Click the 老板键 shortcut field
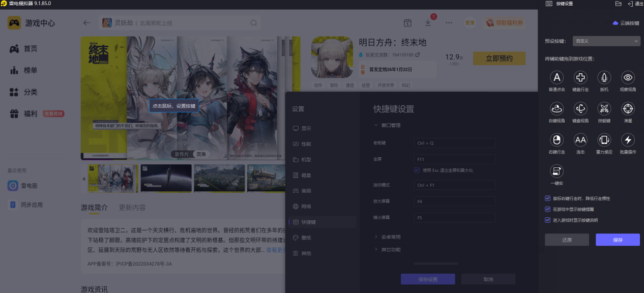The height and width of the screenshot is (293, 644). pos(454,143)
